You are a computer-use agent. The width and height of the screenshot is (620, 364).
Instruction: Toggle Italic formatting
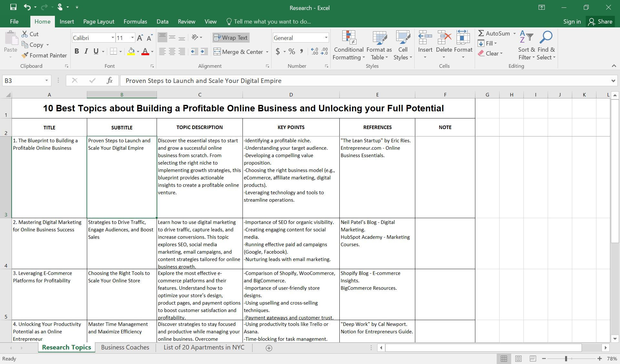[86, 51]
